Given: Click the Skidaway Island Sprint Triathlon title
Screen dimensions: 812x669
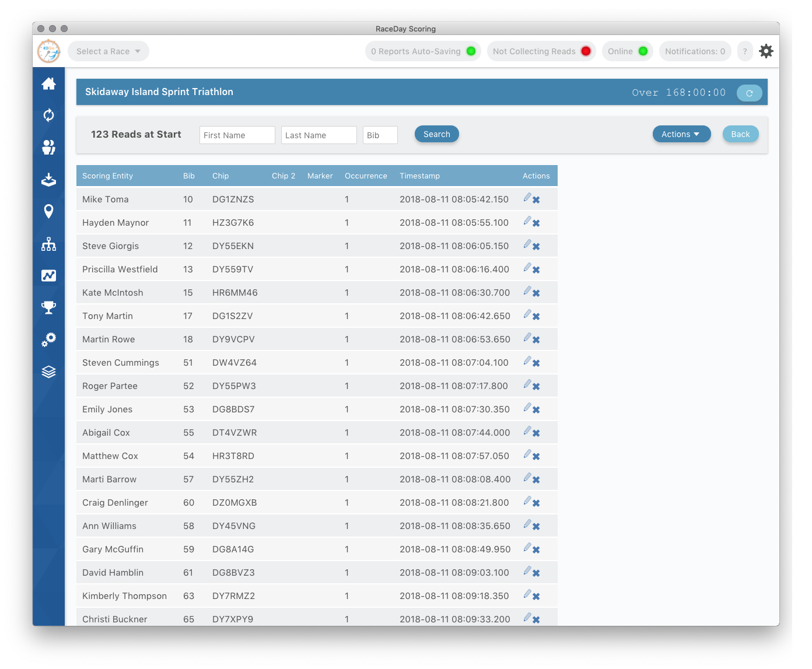Looking at the screenshot, I should tap(159, 92).
